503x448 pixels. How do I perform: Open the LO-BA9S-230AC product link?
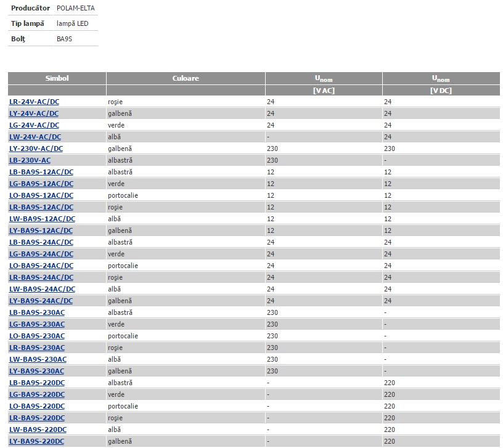37,336
